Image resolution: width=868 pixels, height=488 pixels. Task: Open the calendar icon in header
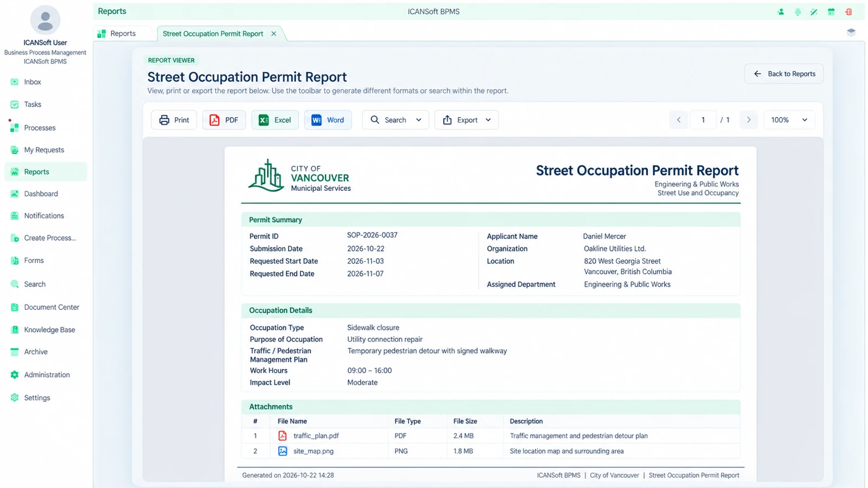click(831, 12)
